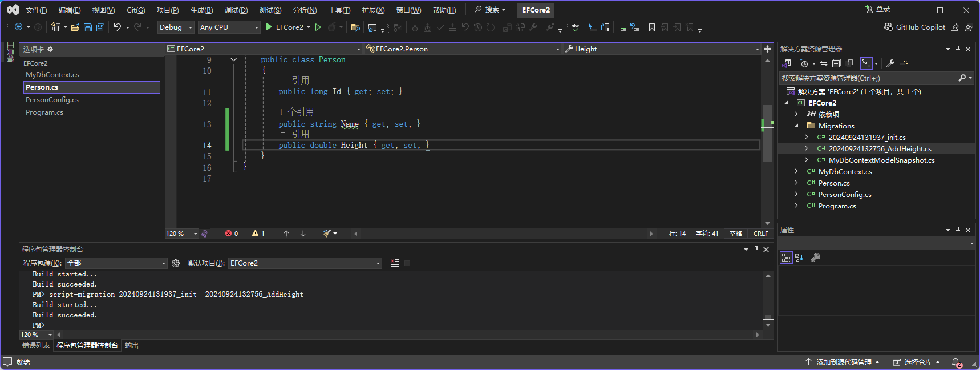
Task: Open the Any CPU platform dropdown
Action: pyautogui.click(x=229, y=27)
